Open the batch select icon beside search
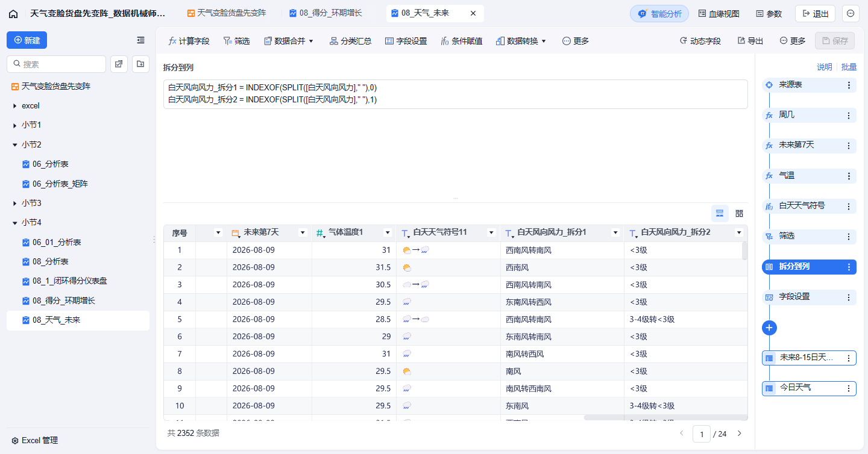868x454 pixels. point(119,64)
